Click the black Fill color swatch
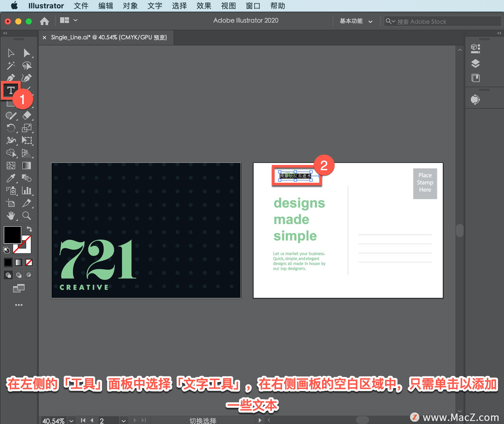This screenshot has width=504, height=424. (12, 235)
